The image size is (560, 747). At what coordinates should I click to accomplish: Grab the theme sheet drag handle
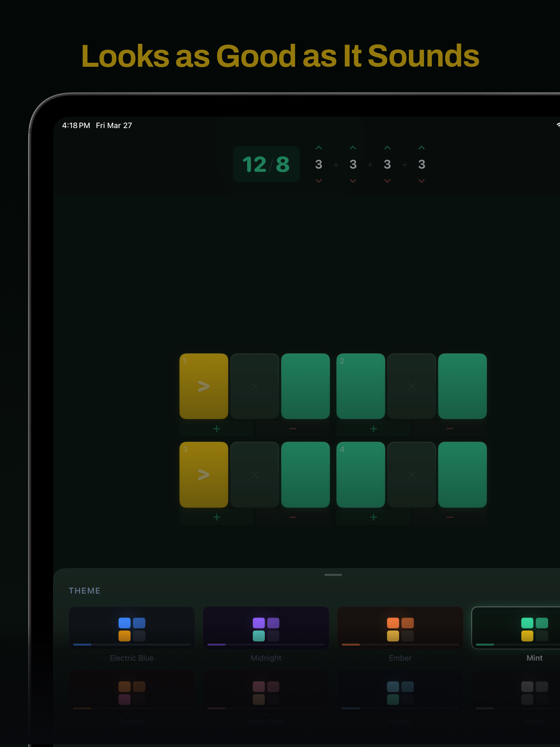[x=333, y=575]
